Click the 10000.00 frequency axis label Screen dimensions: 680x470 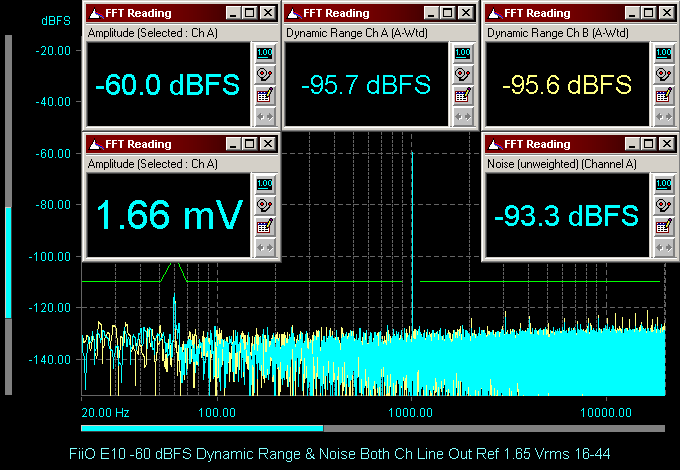click(606, 412)
